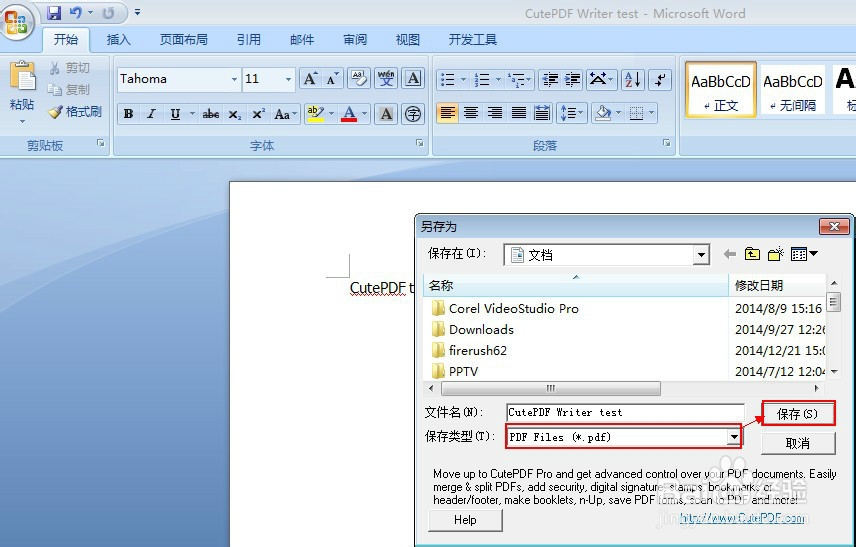Screen dimensions: 856x547
Task: Switch to the 开始 ribbon tab
Action: tap(66, 39)
